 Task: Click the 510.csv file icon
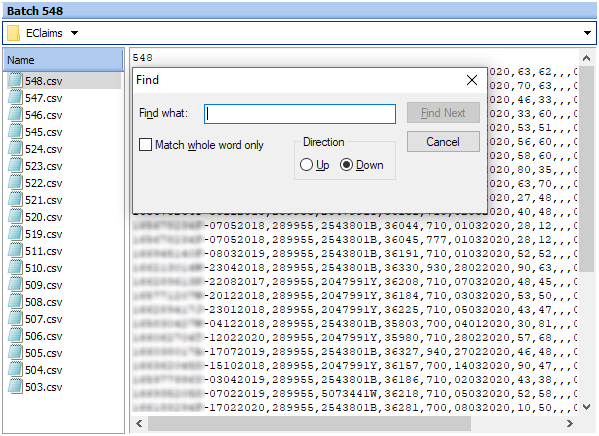pos(15,267)
